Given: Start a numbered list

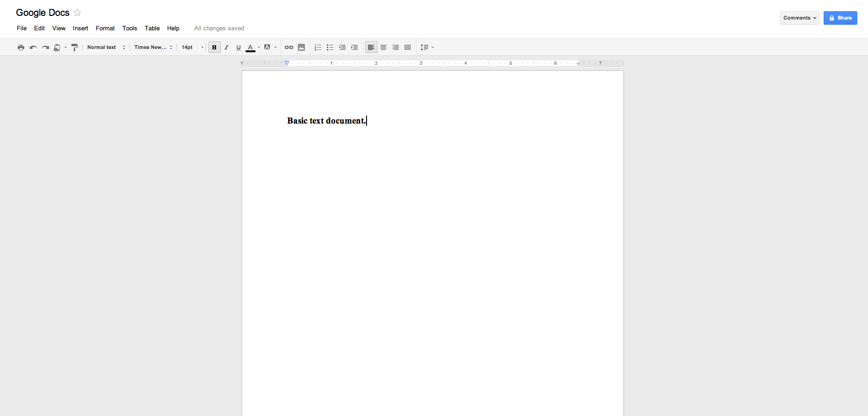Looking at the screenshot, I should coord(318,48).
